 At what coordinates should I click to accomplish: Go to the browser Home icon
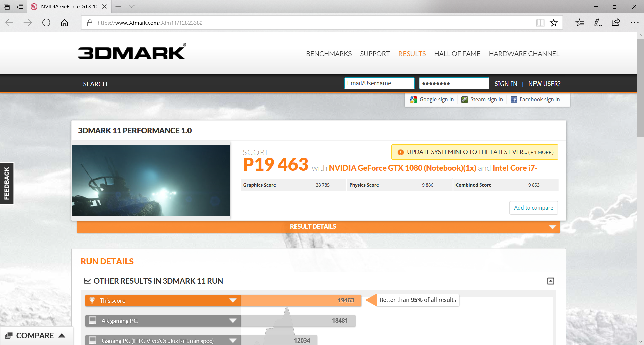click(x=64, y=23)
